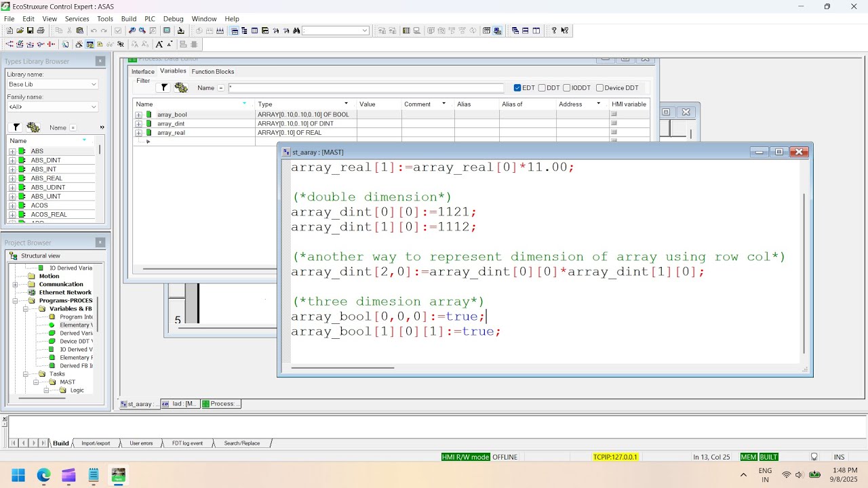The image size is (868, 488).
Task: Click the binoculars search icon in toolbar
Action: click(296, 30)
